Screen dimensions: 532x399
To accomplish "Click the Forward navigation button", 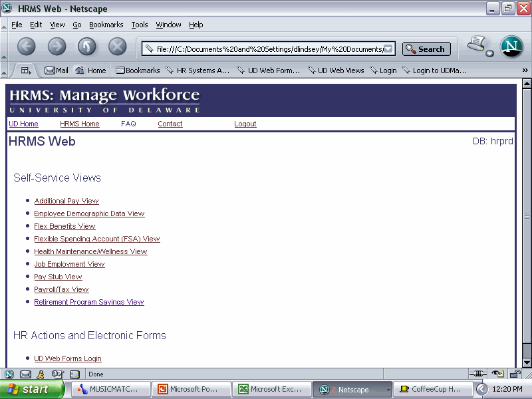I will [57, 47].
